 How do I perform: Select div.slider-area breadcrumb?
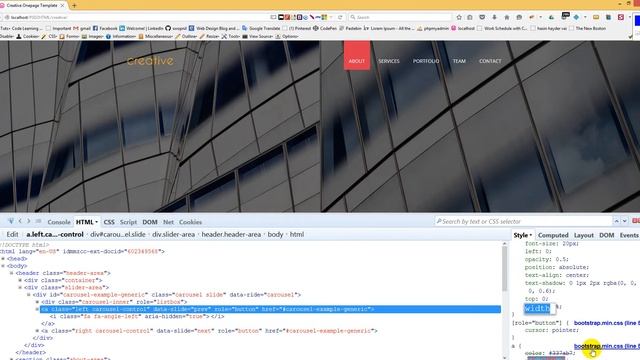pos(173,234)
